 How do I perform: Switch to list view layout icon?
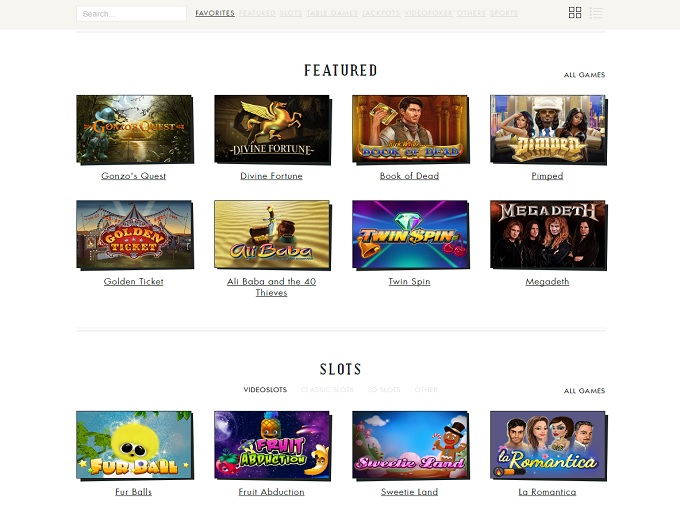tap(596, 13)
